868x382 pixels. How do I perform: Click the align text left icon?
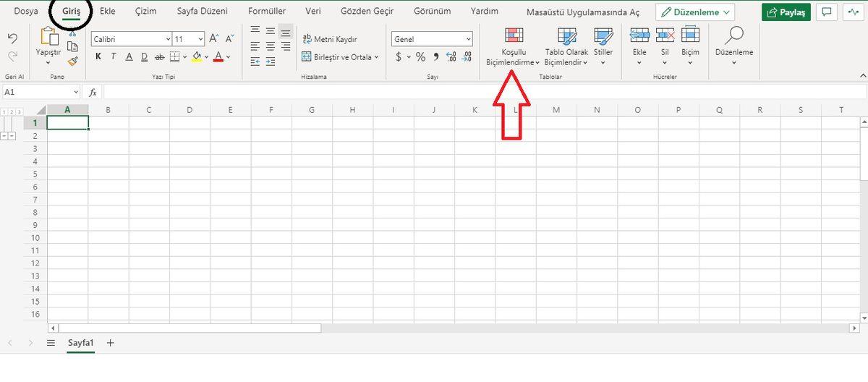255,46
